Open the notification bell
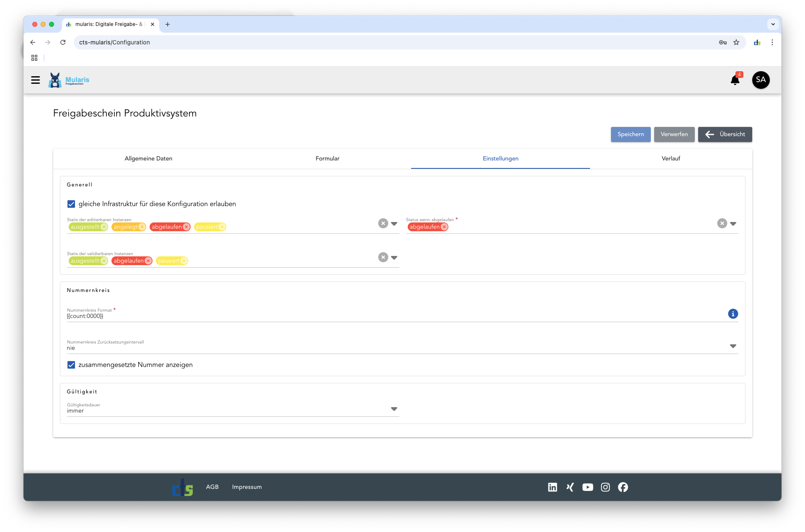The width and height of the screenshot is (805, 532). (735, 80)
